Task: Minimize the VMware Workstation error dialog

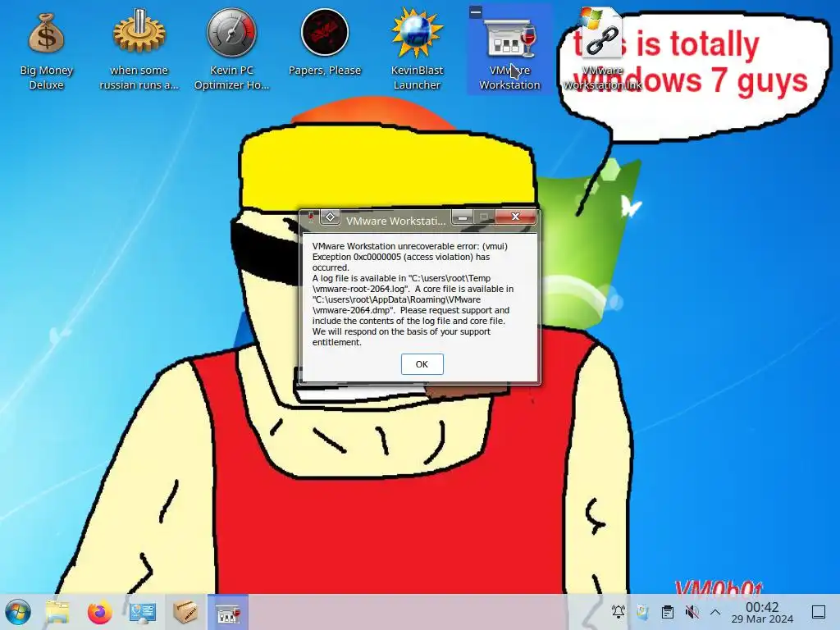Action: coord(463,217)
